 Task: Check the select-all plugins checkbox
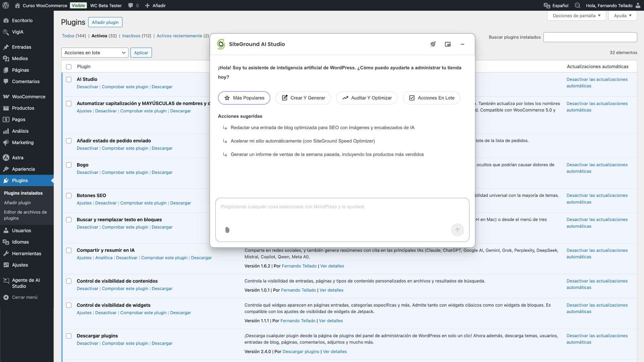click(x=69, y=67)
